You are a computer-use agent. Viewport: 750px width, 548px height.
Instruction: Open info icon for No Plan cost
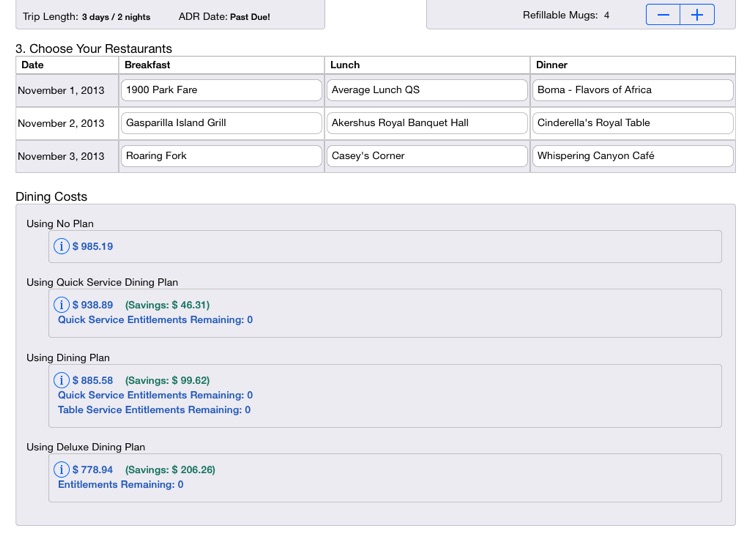61,246
